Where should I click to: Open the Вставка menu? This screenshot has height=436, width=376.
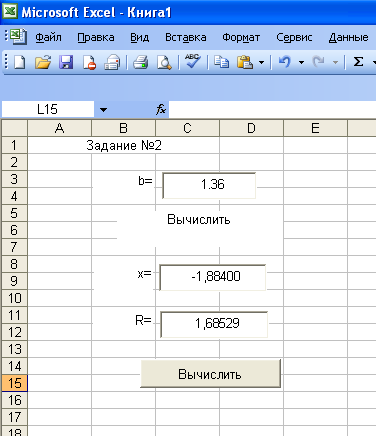coord(186,37)
